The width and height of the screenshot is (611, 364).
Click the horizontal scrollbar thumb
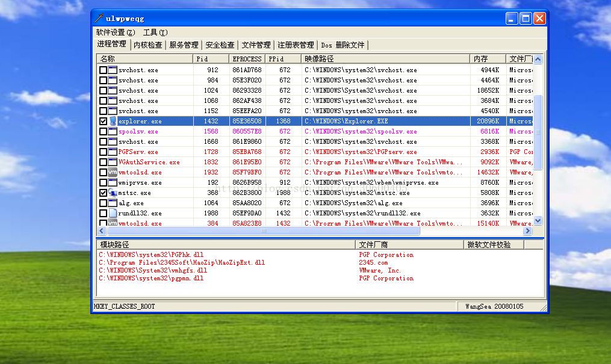(264, 231)
